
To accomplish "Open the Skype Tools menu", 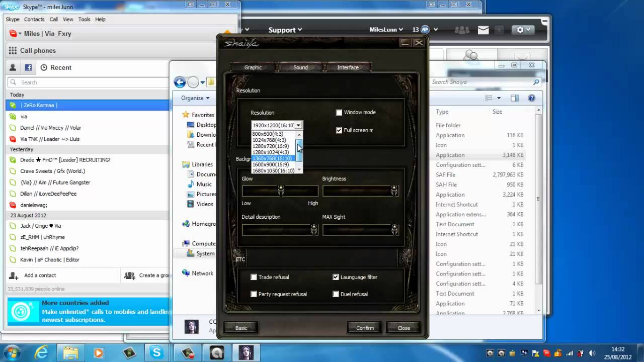I will tap(84, 19).
